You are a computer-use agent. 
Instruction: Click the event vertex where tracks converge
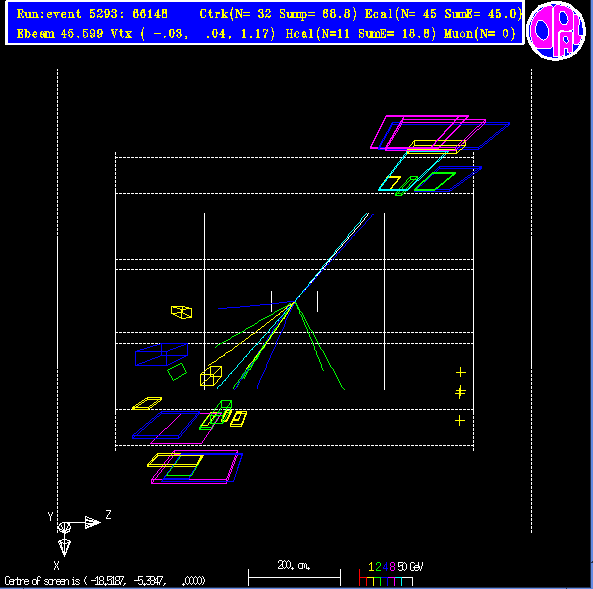294,302
